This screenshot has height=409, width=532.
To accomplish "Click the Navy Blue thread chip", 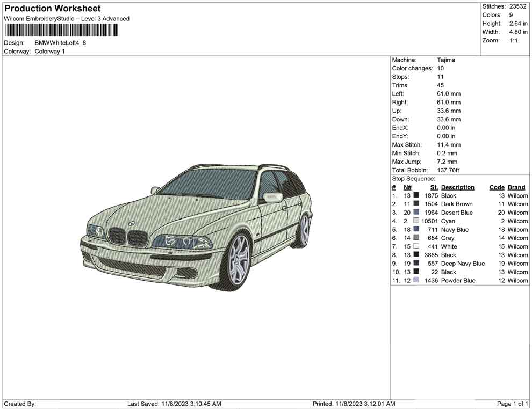I will click(x=416, y=229).
